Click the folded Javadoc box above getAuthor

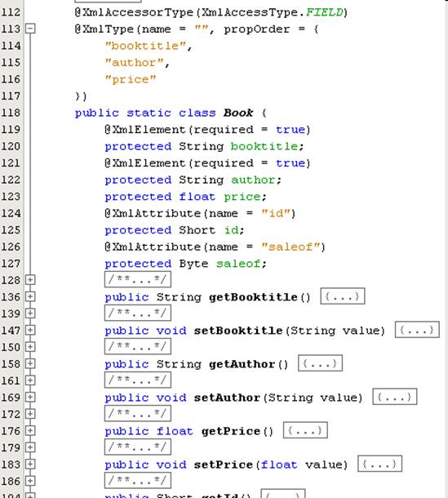click(138, 346)
